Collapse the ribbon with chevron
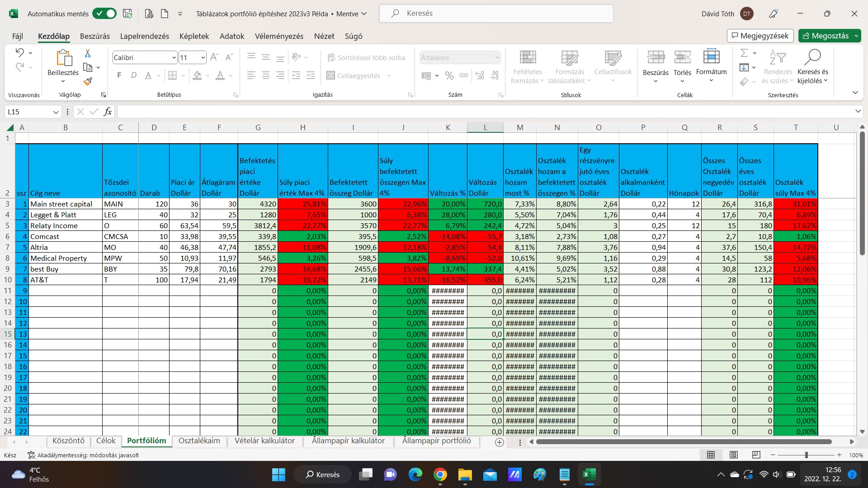The height and width of the screenshot is (488, 868). pyautogui.click(x=855, y=93)
